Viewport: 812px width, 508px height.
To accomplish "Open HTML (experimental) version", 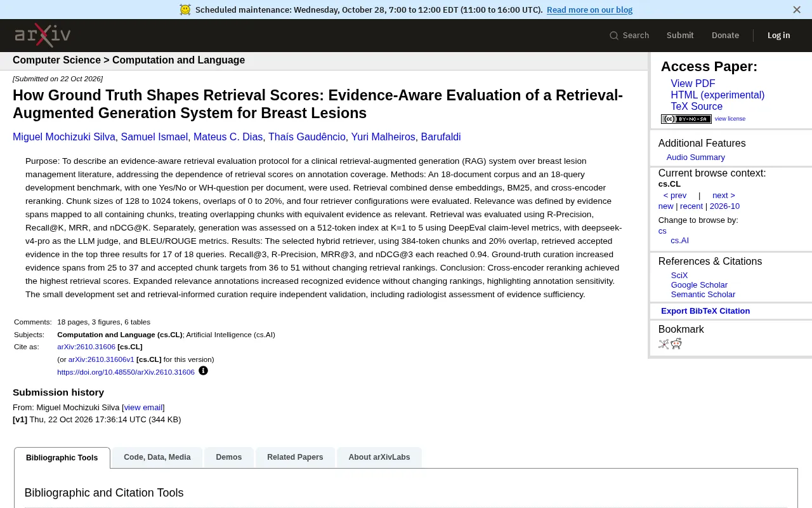I will click(717, 95).
